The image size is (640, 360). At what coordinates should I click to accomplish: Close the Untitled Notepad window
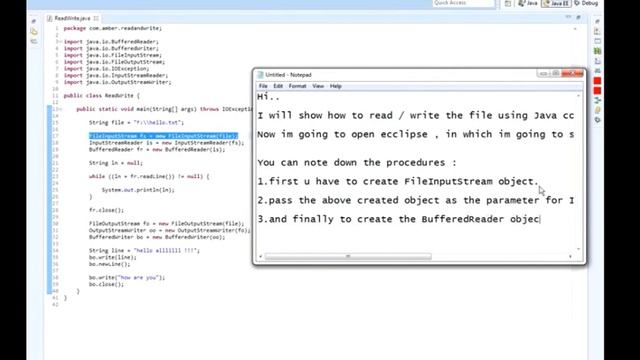572,73
